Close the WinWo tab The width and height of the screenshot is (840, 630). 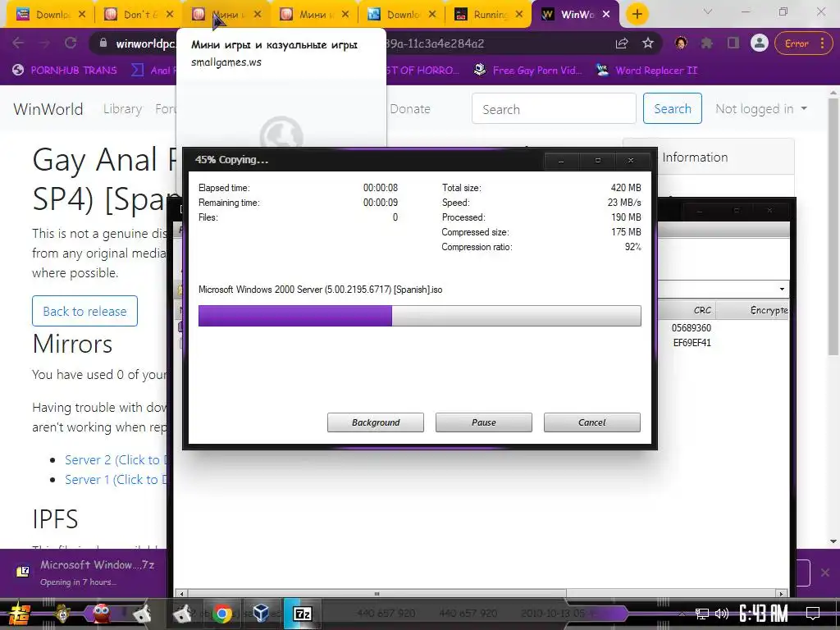(x=606, y=15)
